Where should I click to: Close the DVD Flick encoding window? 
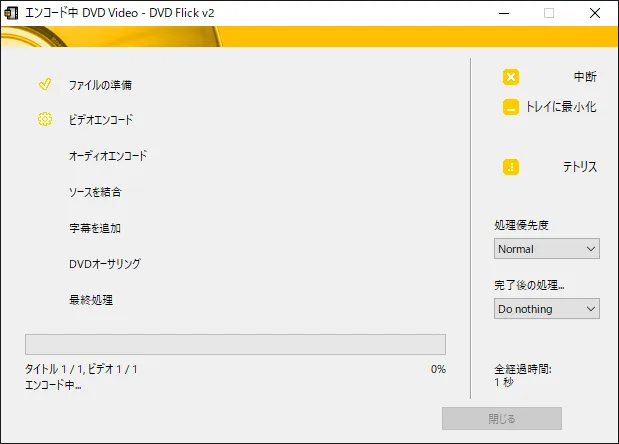point(595,13)
